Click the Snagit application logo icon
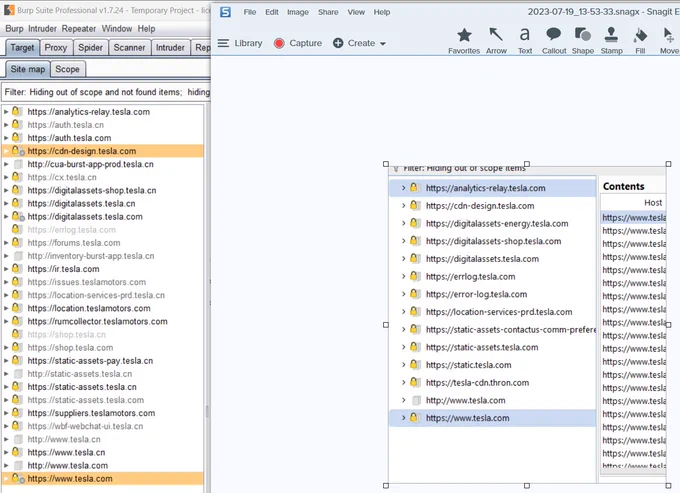680x493 pixels. tap(225, 12)
